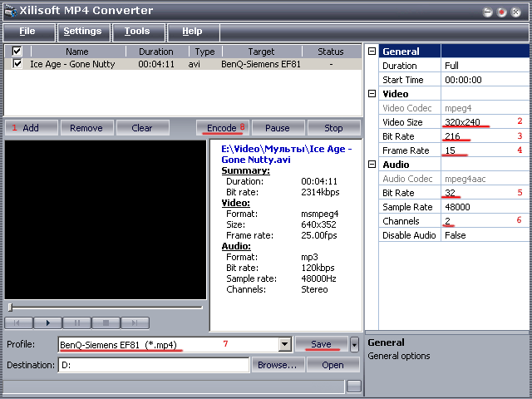Edit the Start Time value 00:00:00
The height and width of the screenshot is (399, 532).
pos(485,80)
